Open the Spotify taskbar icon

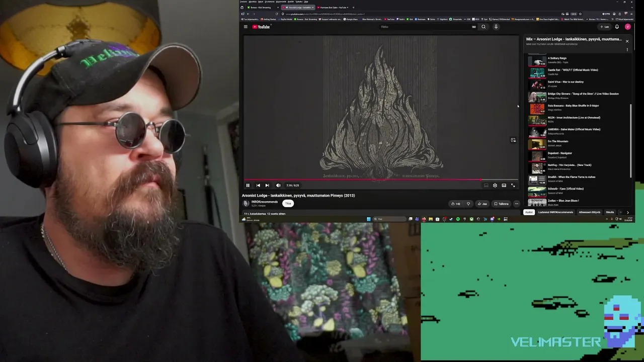pos(458,219)
